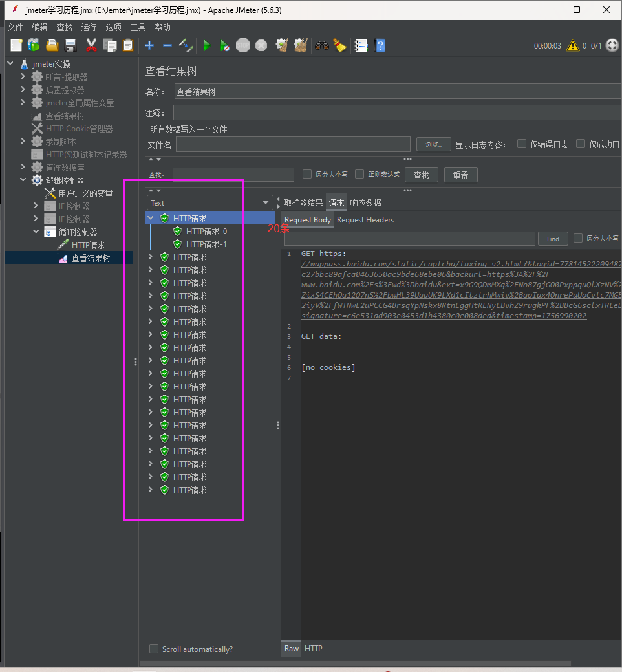The image size is (622, 672).
Task: Collapse the jmeter实操 root node
Action: click(x=10, y=63)
